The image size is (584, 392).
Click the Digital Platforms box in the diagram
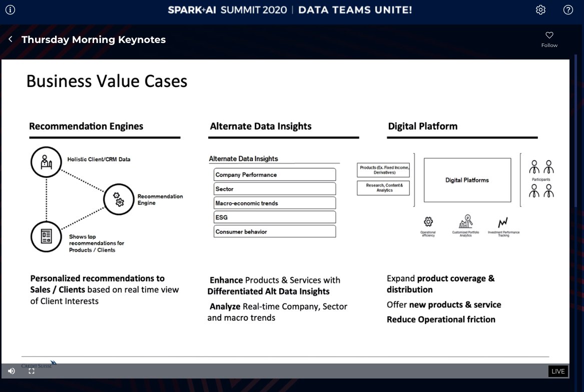467,180
